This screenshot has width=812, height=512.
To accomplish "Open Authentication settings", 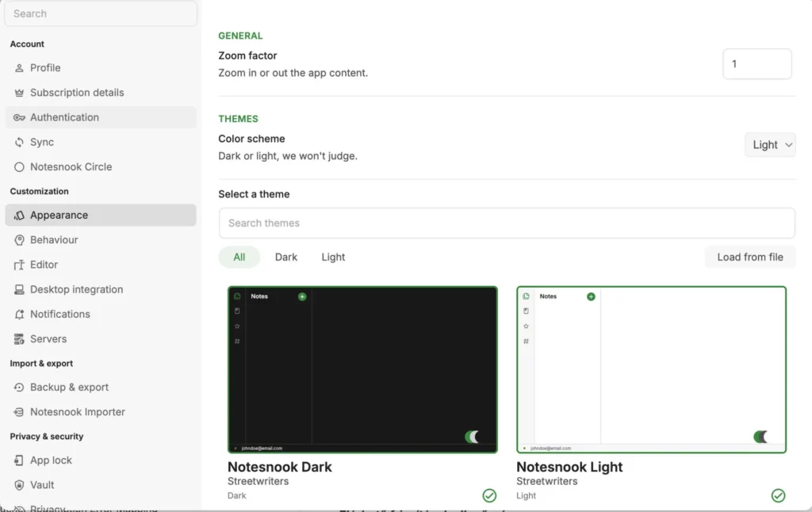I will (x=101, y=117).
